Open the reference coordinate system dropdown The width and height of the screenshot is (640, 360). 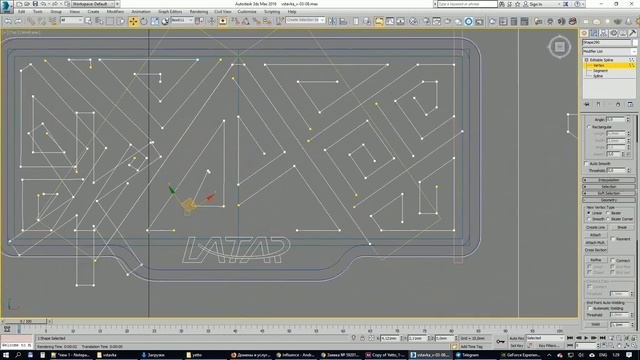[x=182, y=20]
